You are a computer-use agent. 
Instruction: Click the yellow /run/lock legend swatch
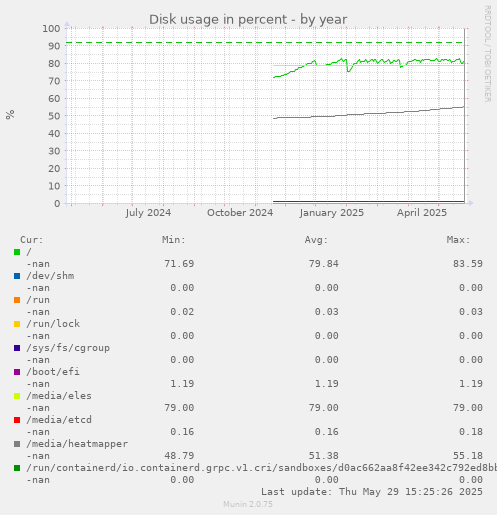[x=17, y=324]
